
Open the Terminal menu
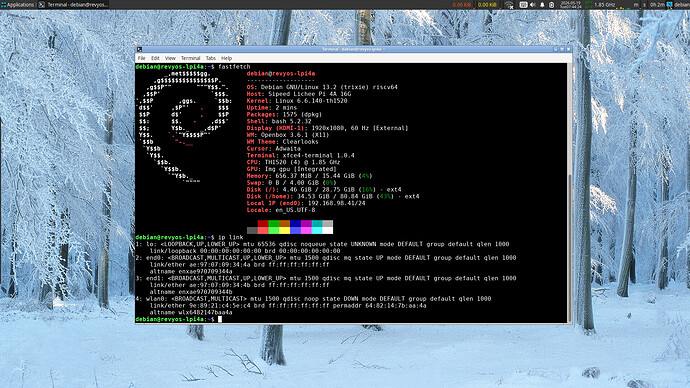[x=191, y=58]
